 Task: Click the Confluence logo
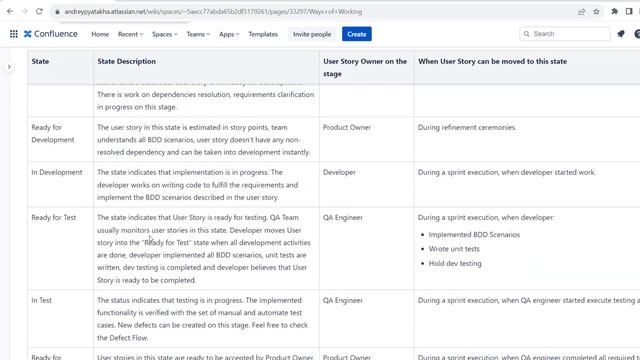(51, 34)
